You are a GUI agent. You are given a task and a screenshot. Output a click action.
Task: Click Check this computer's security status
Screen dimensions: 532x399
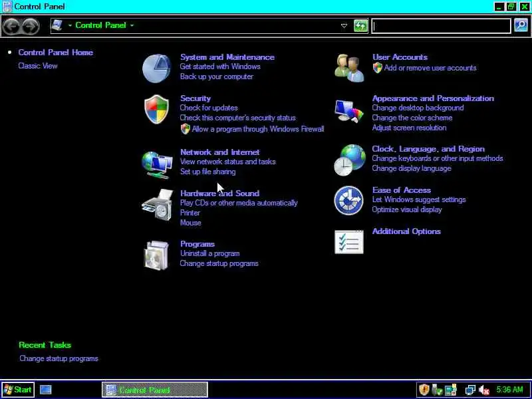(x=238, y=118)
